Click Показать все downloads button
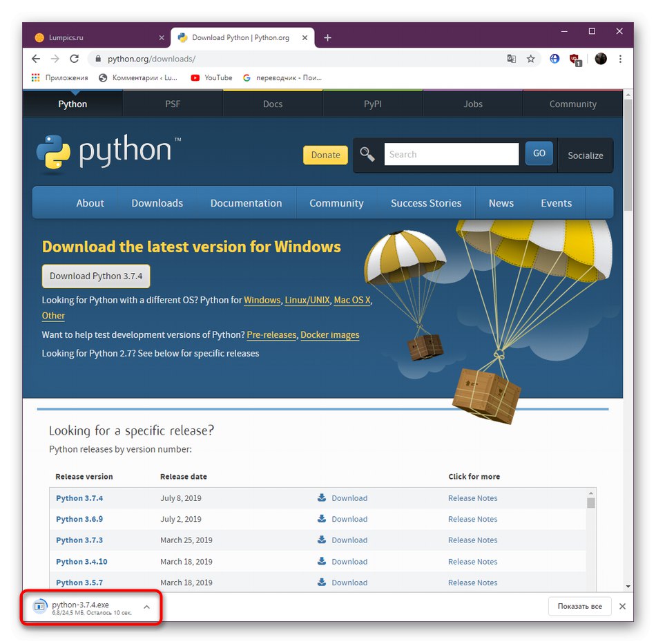The width and height of the screenshot is (656, 644). pos(579,606)
